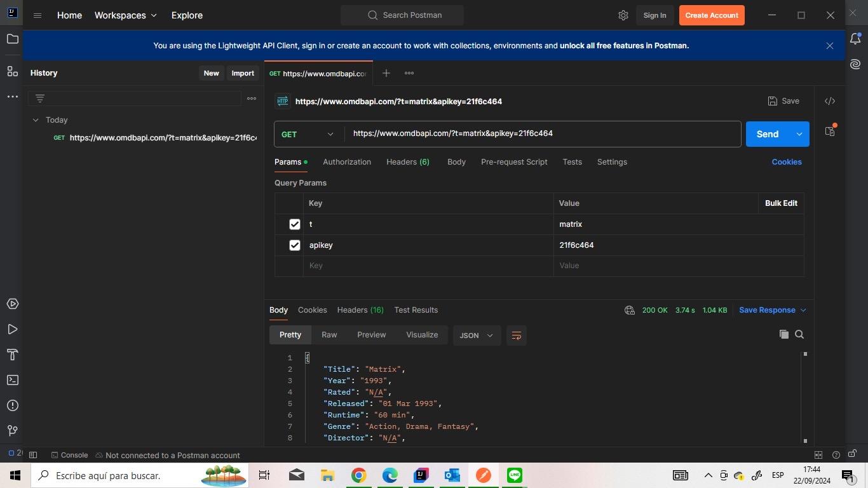Screen dimensions: 868x488
Task: Open the Save Response dropdown
Action: pos(773,310)
